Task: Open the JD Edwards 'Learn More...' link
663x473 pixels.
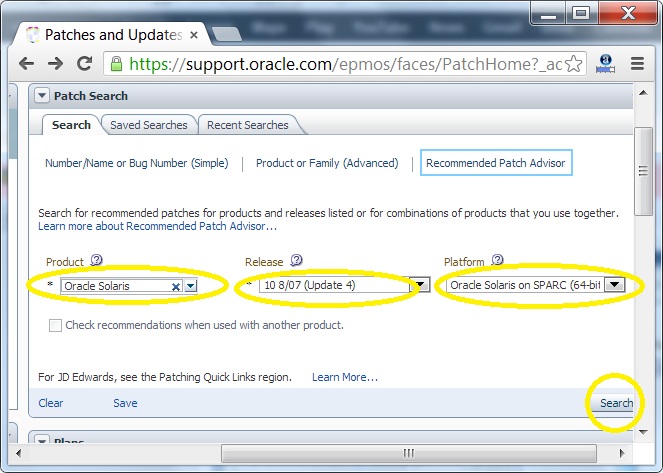Action: (345, 377)
